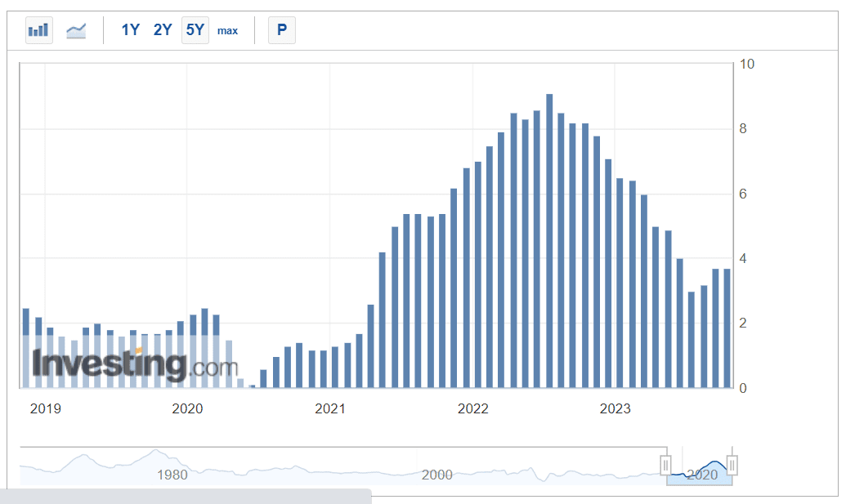Click the 10 y-axis label
This screenshot has width=846, height=504.
point(746,64)
